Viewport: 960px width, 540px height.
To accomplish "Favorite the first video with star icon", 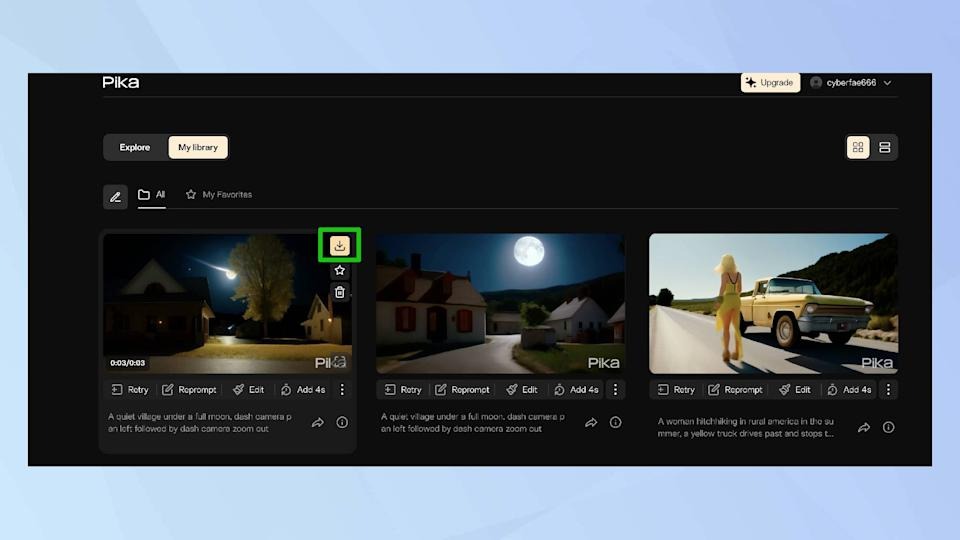I will pyautogui.click(x=340, y=270).
